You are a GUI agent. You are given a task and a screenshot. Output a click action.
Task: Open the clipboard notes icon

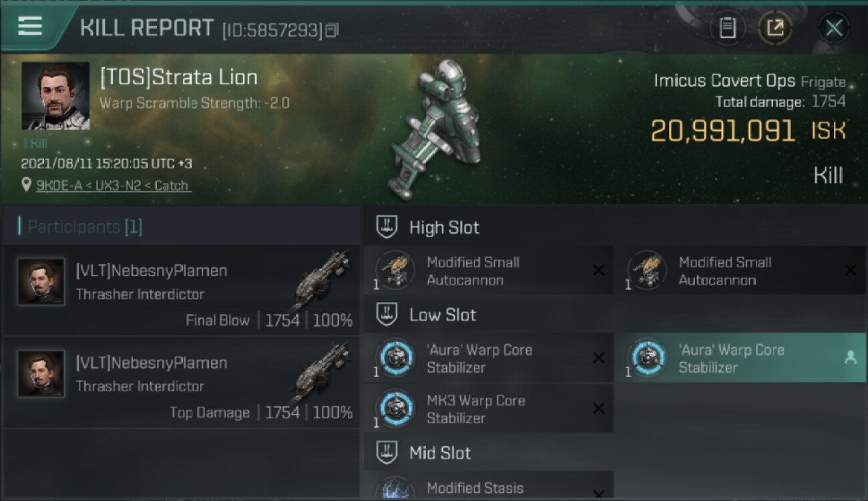click(x=727, y=28)
